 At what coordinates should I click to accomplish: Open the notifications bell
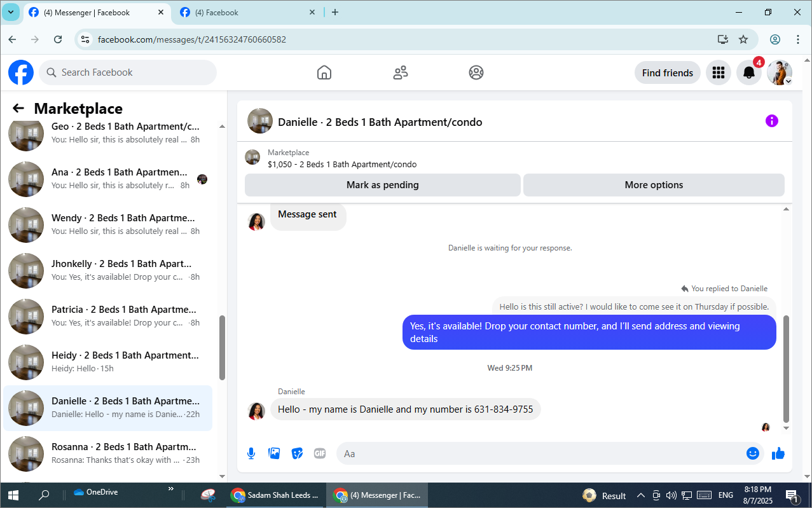(749, 72)
